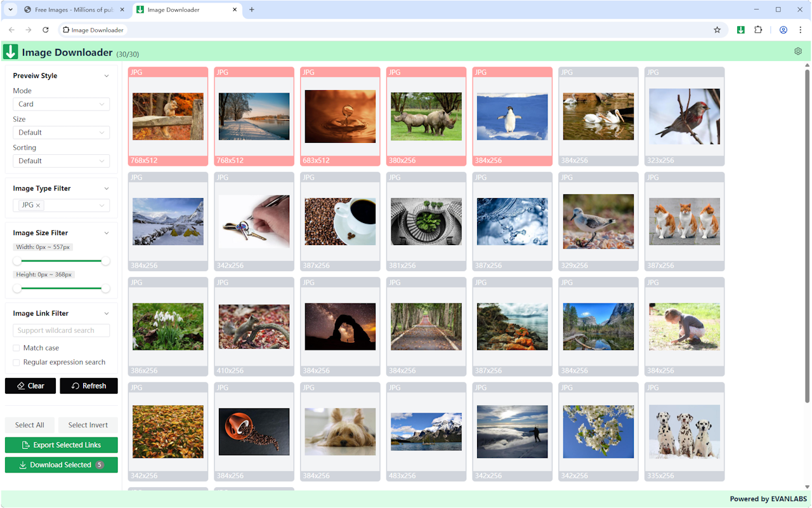Deselect the water drop image card
The width and height of the screenshot is (812, 508).
click(341, 117)
